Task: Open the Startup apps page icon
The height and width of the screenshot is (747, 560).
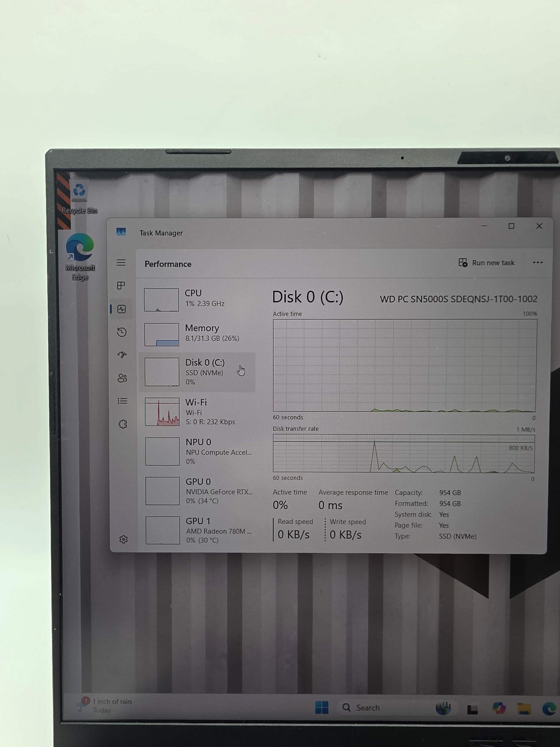Action: coord(122,355)
